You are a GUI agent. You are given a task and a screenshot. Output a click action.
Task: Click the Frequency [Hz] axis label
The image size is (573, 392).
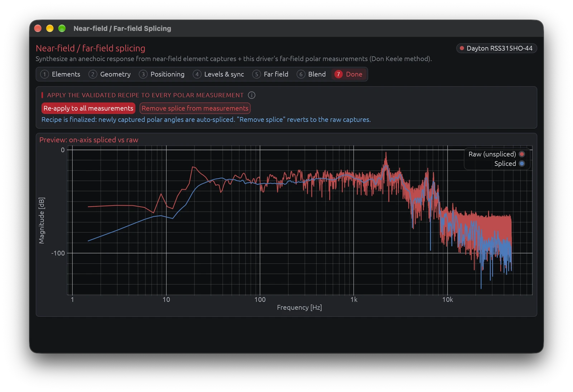(x=299, y=308)
